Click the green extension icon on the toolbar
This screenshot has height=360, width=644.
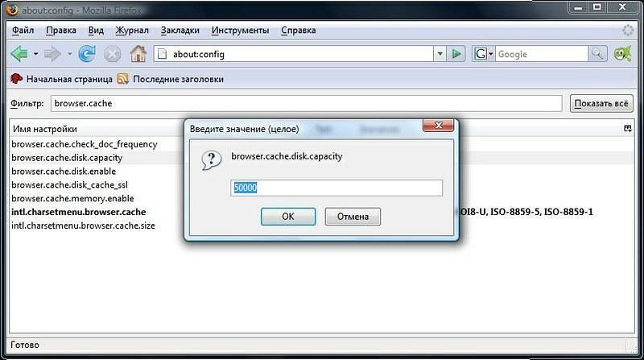pyautogui.click(x=622, y=54)
